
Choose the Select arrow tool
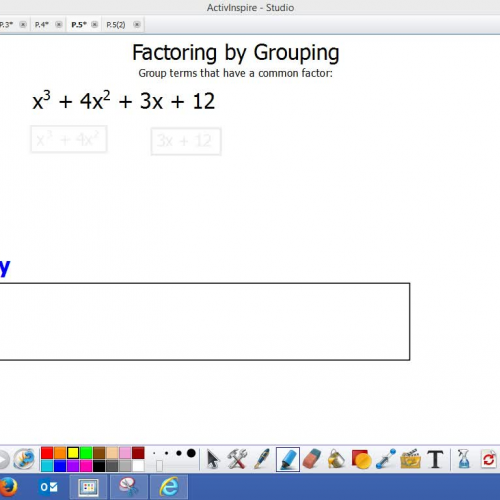212,459
